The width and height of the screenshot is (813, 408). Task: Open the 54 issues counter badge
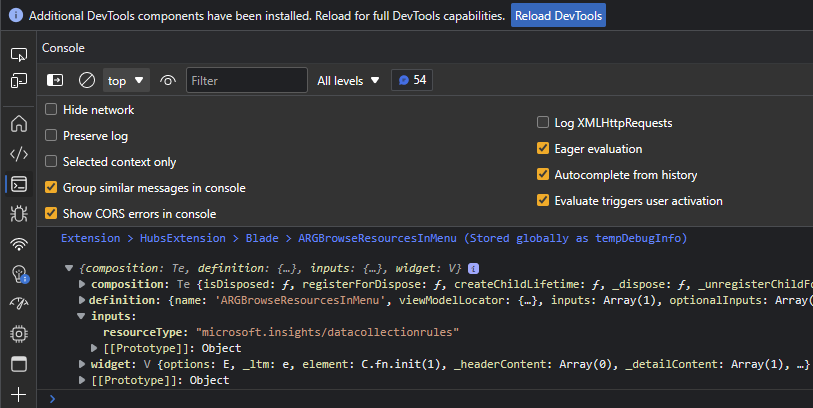click(412, 80)
